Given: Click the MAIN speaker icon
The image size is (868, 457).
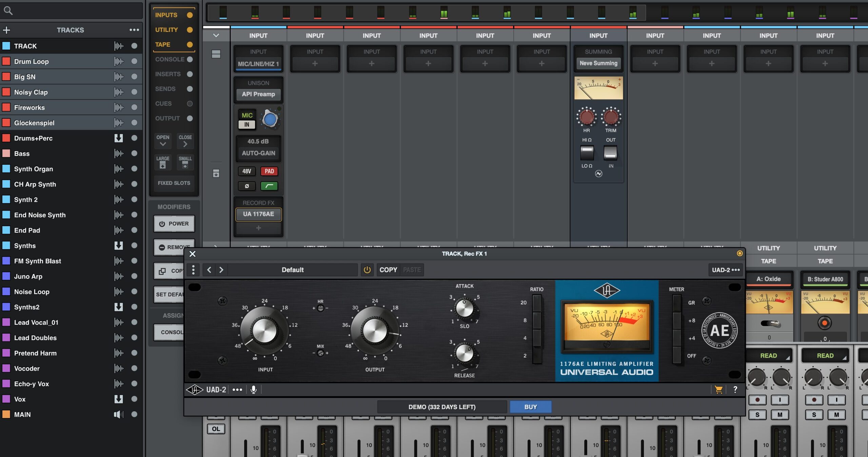Looking at the screenshot, I should 119,414.
